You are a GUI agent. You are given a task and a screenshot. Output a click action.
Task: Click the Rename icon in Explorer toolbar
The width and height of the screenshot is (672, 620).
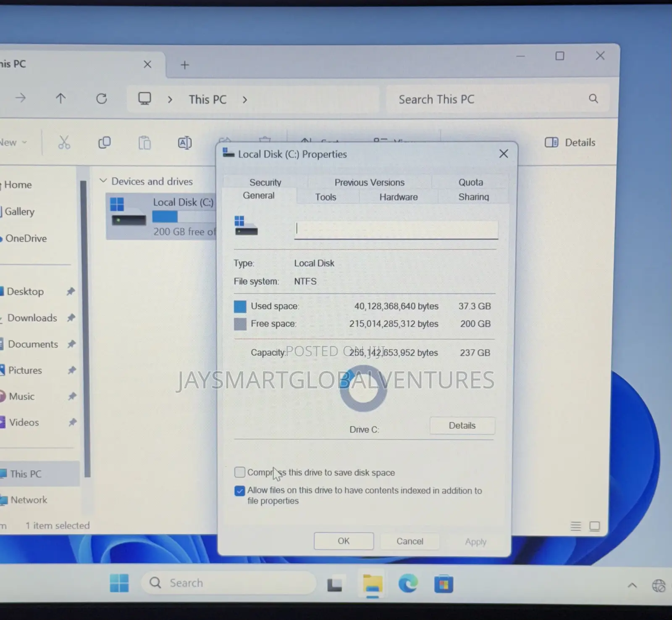point(185,143)
